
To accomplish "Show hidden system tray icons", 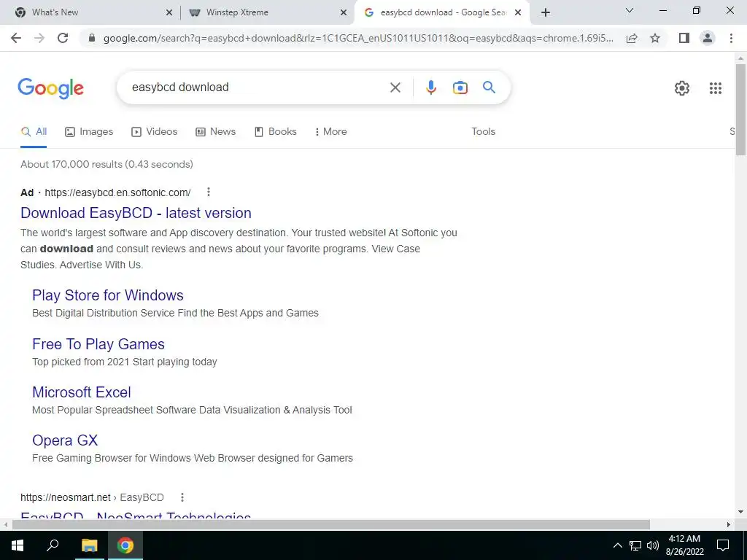I will (617, 545).
